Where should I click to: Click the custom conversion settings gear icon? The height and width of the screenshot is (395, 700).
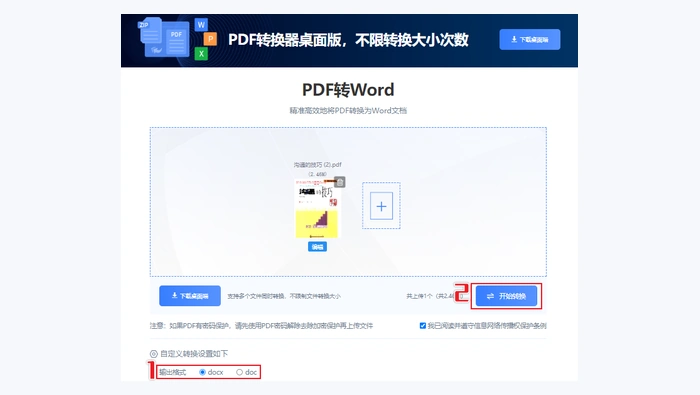point(154,354)
